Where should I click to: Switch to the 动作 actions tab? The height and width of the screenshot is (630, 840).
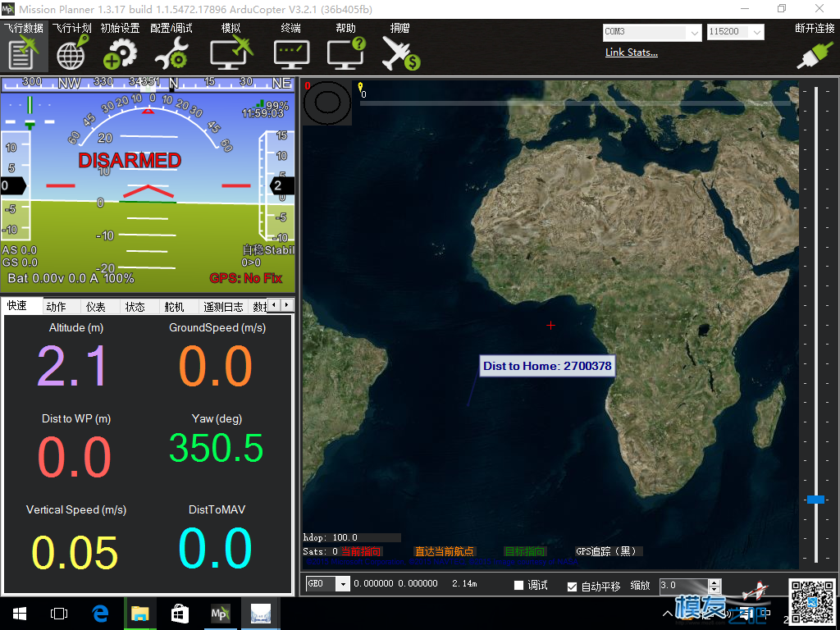pos(57,307)
